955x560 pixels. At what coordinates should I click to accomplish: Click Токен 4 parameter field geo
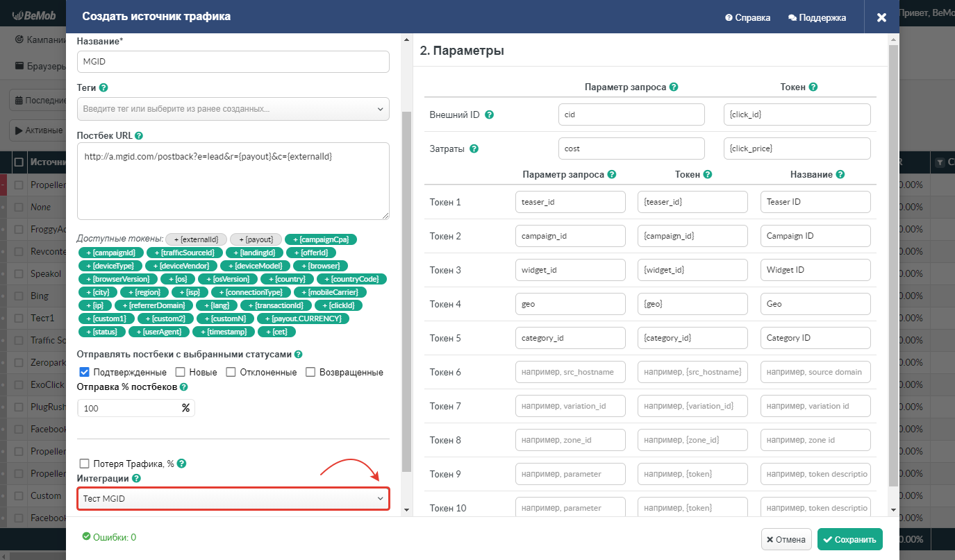click(x=571, y=304)
